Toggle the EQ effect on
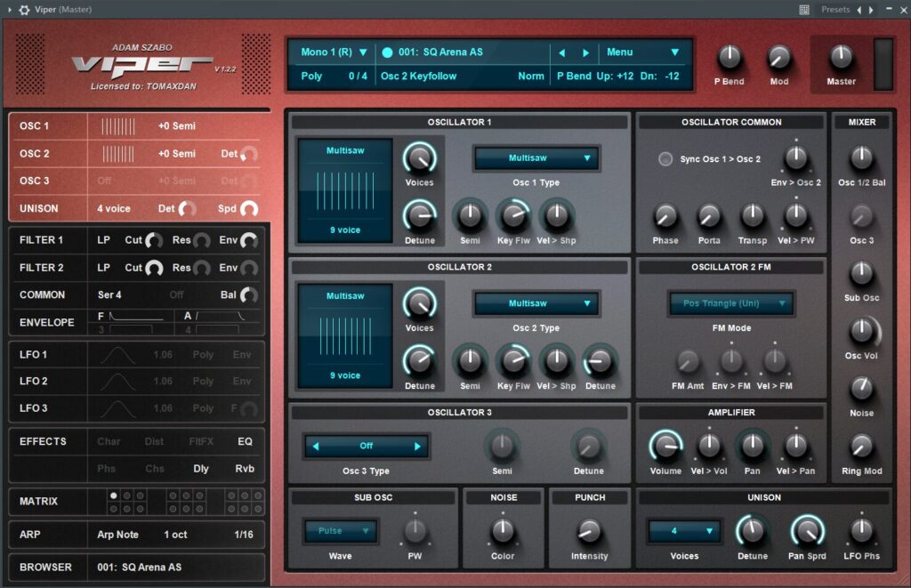911x588 pixels. tap(245, 441)
